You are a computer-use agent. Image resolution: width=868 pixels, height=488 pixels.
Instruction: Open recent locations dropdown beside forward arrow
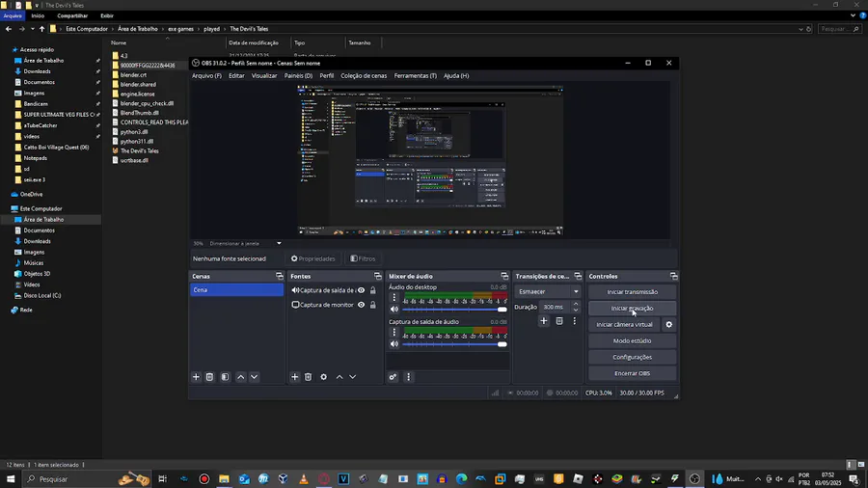click(32, 29)
